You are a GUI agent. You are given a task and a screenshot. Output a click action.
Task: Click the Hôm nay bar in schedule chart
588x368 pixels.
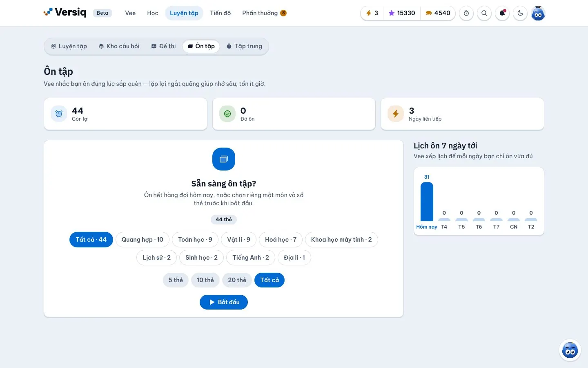coord(427,202)
